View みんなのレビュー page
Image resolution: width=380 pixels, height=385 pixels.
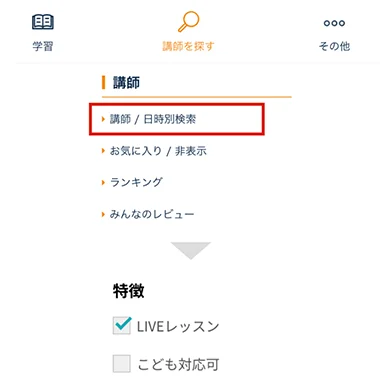point(152,214)
